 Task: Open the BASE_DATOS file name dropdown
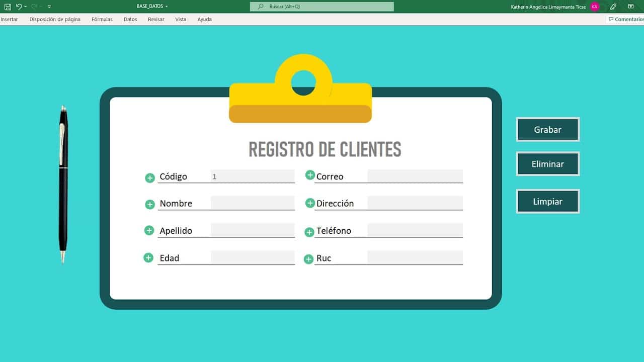(152, 7)
